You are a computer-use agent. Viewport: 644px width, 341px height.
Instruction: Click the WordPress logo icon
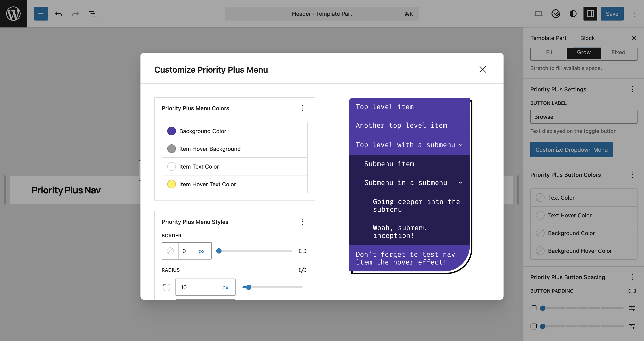coord(13,13)
